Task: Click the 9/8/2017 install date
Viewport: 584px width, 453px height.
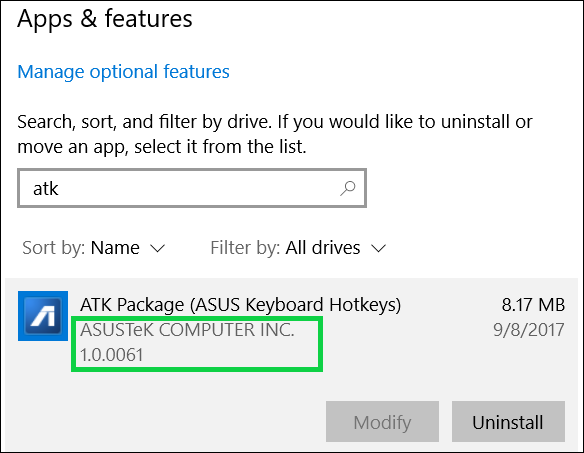Action: tap(529, 330)
